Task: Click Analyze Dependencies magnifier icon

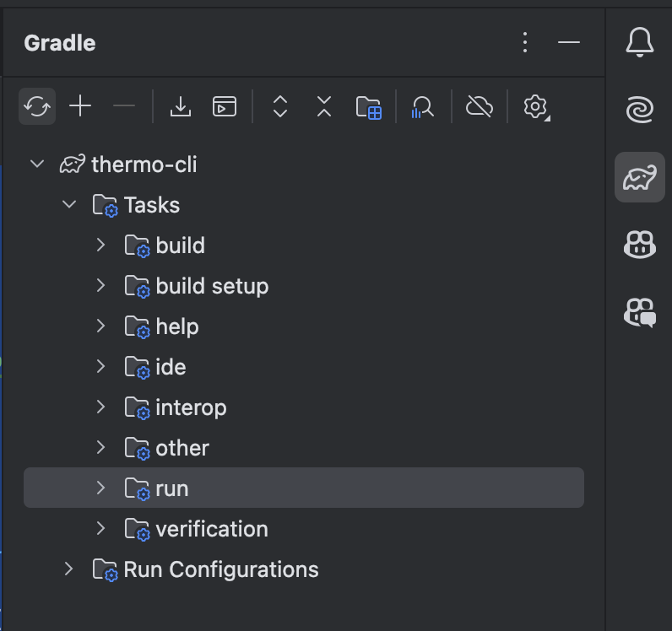Action: pyautogui.click(x=423, y=106)
